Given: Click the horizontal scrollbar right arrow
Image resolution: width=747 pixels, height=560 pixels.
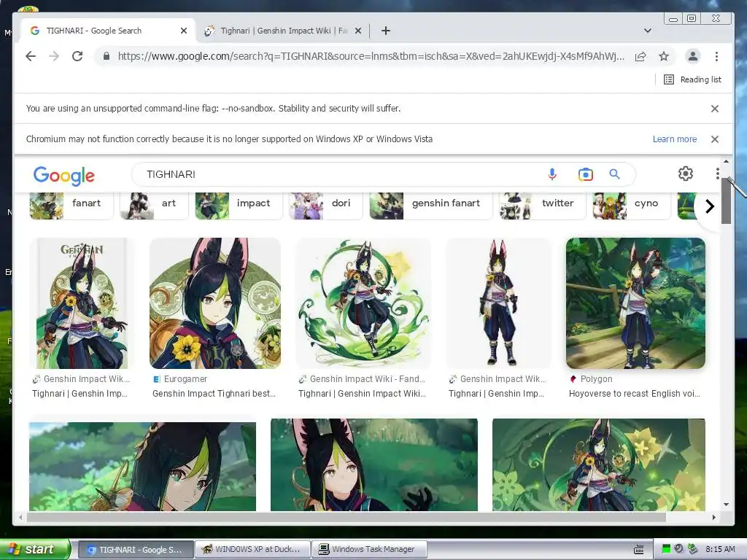Looking at the screenshot, I should click(713, 517).
